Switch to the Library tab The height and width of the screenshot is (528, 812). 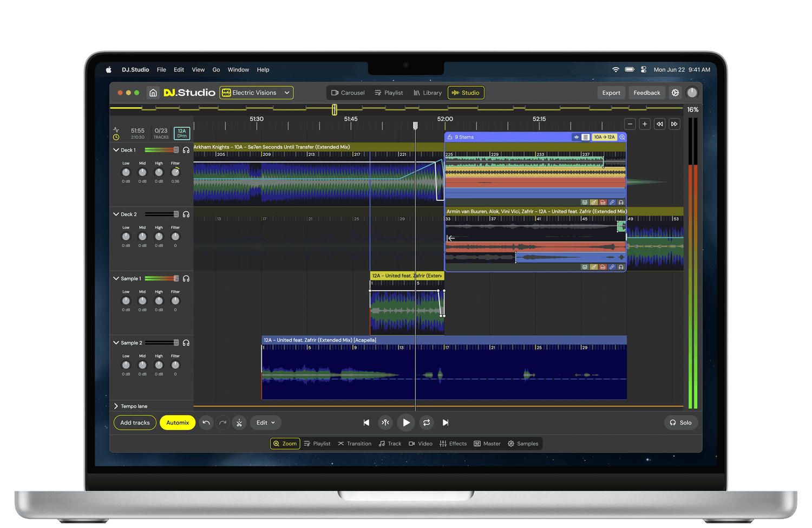[428, 93]
